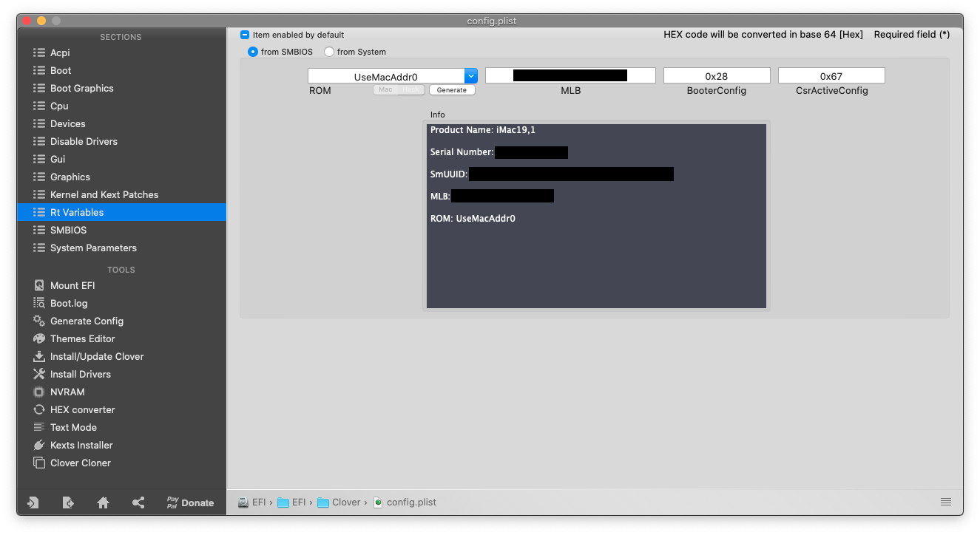This screenshot has height=535, width=980.
Task: Click the CsrActiveConfig 0x67 field
Action: pyautogui.click(x=831, y=75)
